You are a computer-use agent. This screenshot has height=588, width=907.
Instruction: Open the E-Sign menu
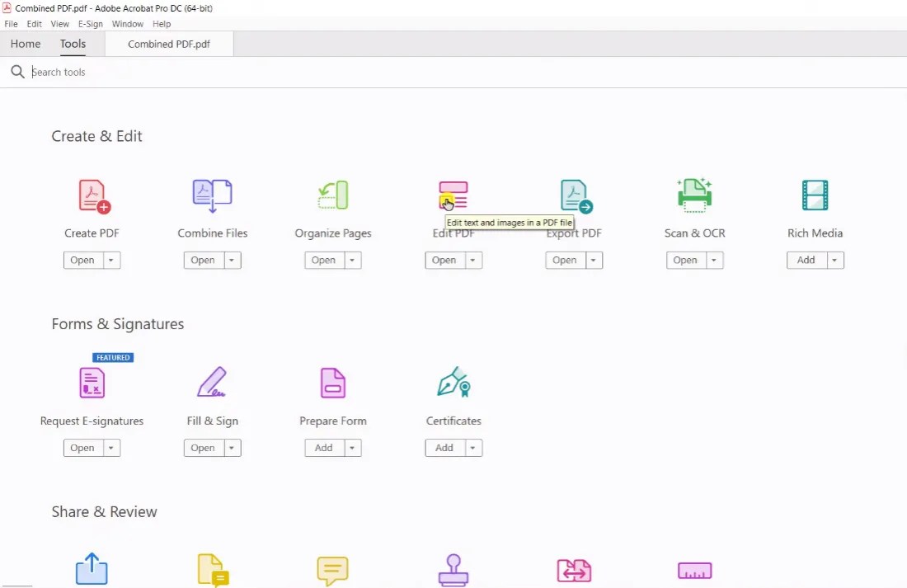click(90, 23)
